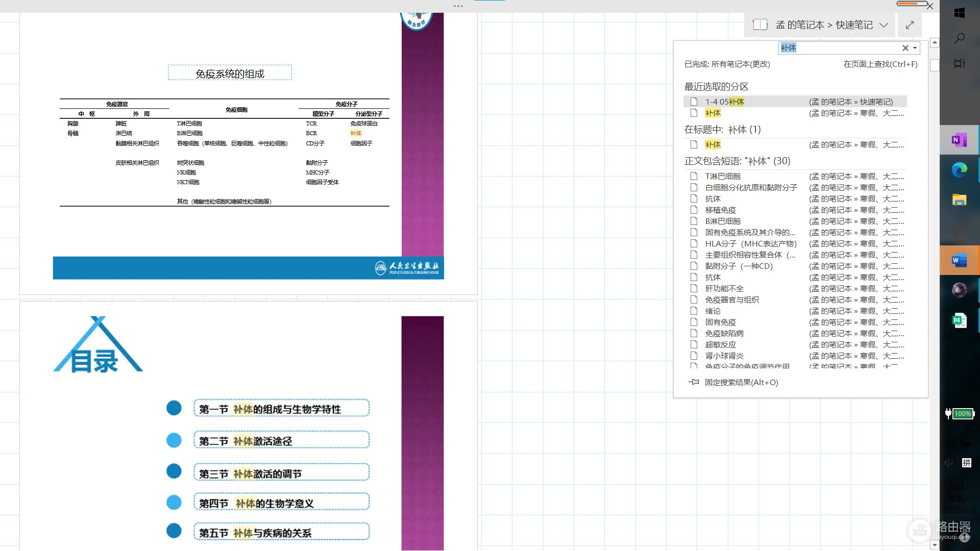This screenshot has height=551, width=980.
Task: Click inside the 补体 search input field
Action: point(837,48)
